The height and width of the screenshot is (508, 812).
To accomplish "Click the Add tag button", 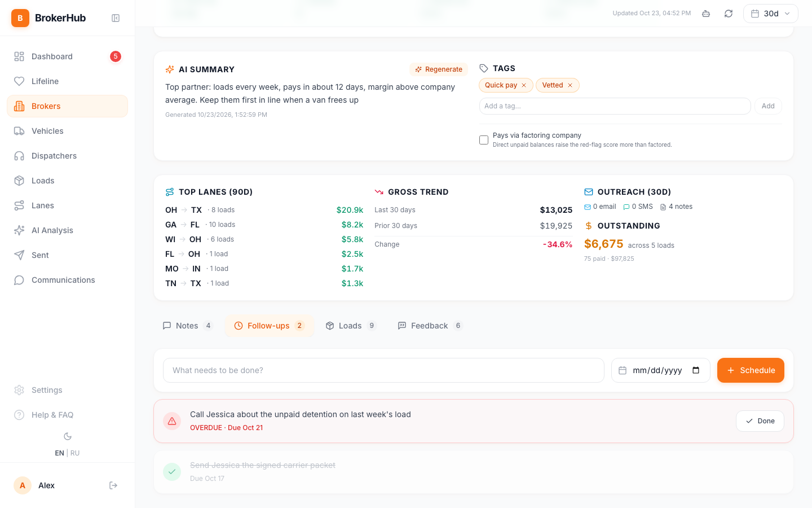I will [768, 106].
